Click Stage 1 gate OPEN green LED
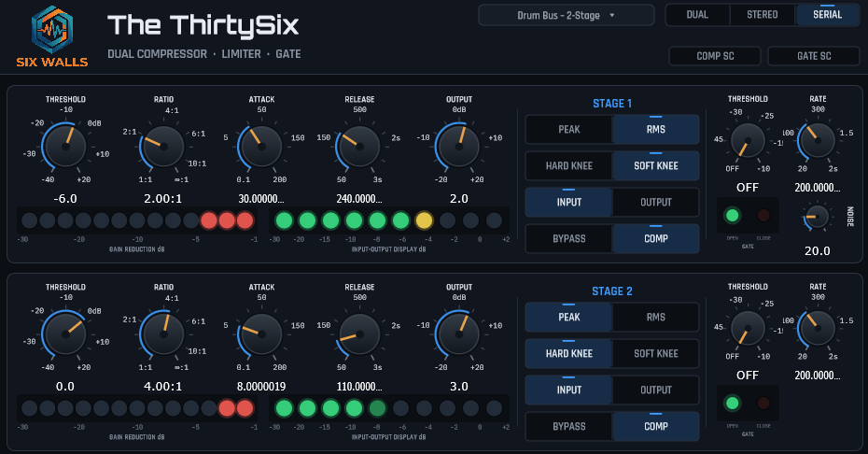868x454 pixels. [732, 215]
